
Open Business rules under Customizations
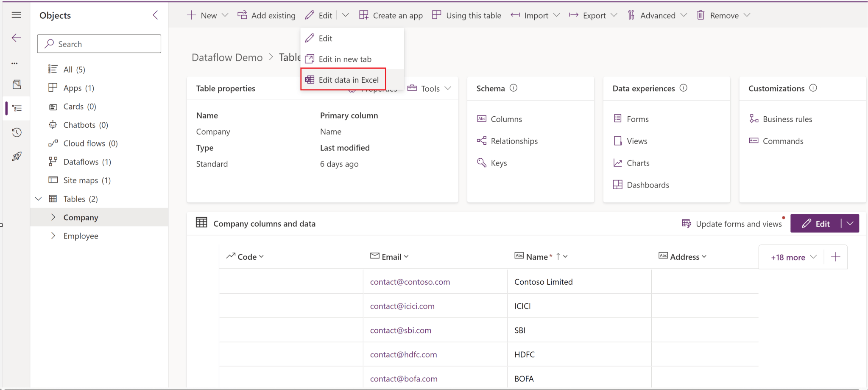(x=787, y=119)
